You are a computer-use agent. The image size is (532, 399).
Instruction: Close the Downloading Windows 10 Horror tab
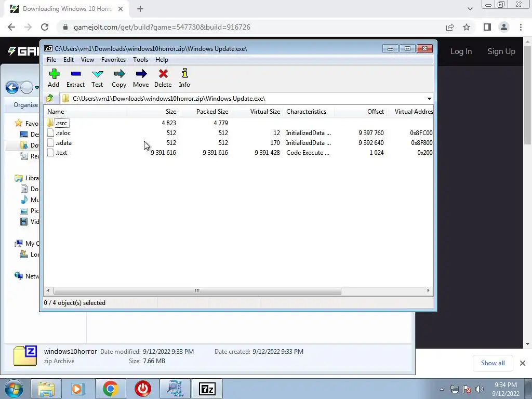tap(121, 9)
